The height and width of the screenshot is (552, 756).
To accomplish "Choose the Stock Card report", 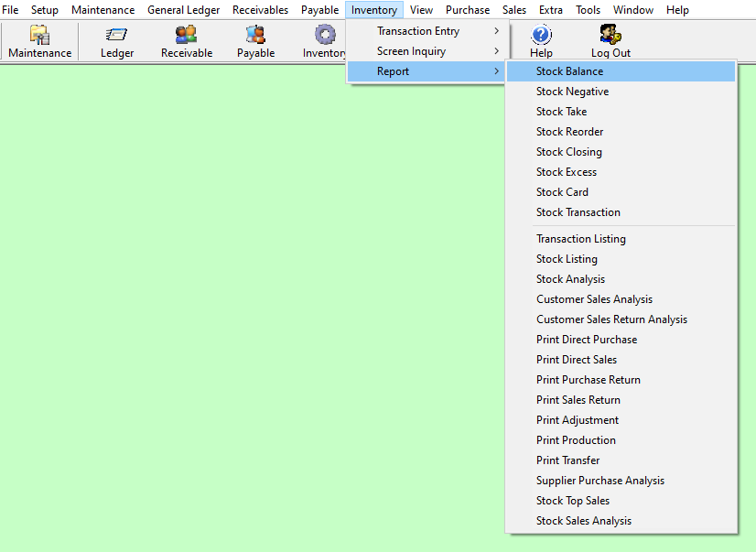I will [621, 192].
